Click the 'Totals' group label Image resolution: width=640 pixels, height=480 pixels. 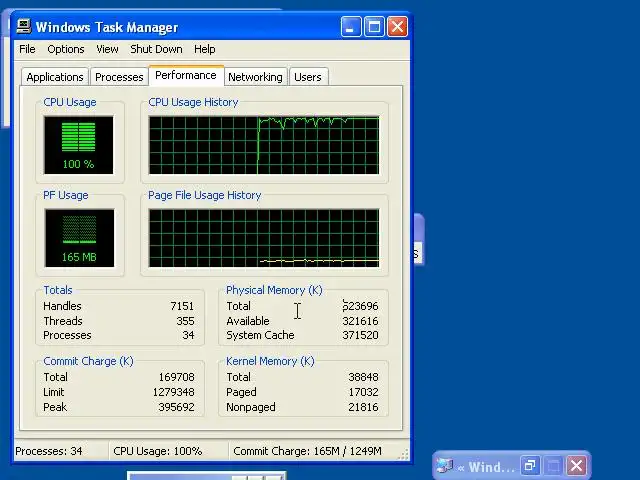tap(58, 290)
